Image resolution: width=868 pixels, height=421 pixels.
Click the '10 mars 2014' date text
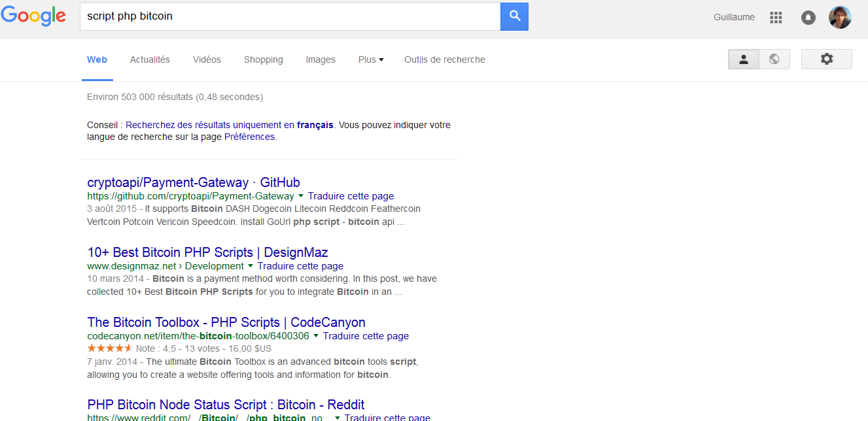[x=116, y=278]
